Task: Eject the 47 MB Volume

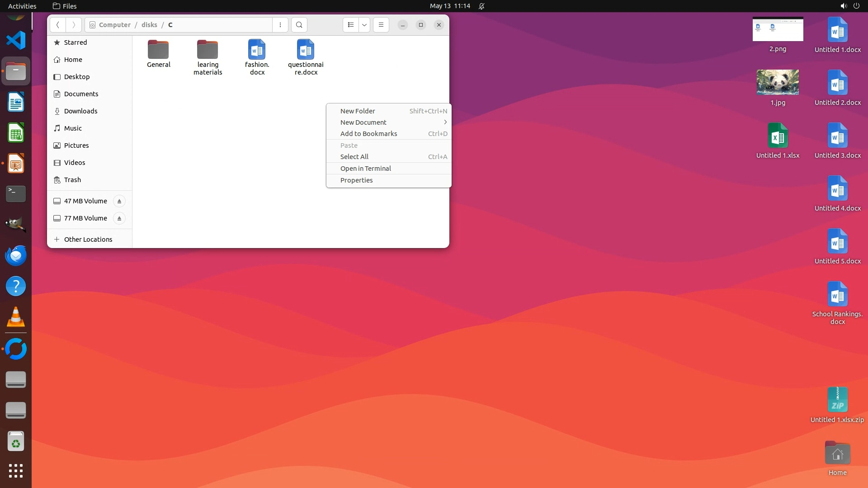Action: (119, 201)
